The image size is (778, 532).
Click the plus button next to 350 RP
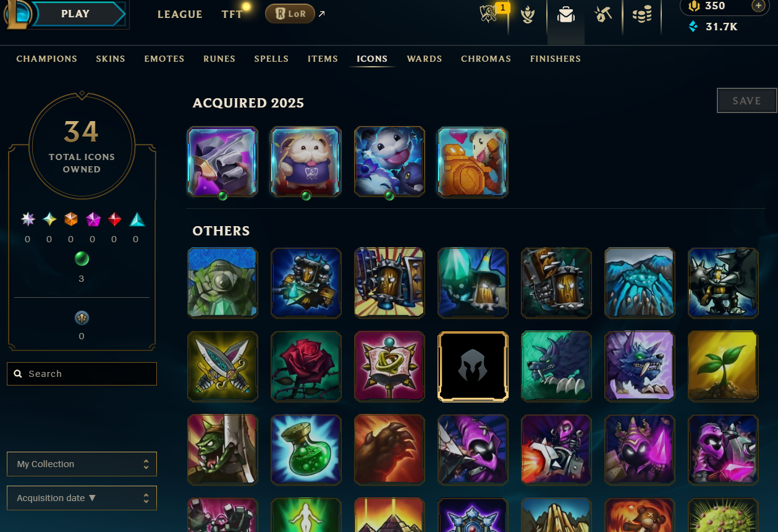(x=758, y=6)
